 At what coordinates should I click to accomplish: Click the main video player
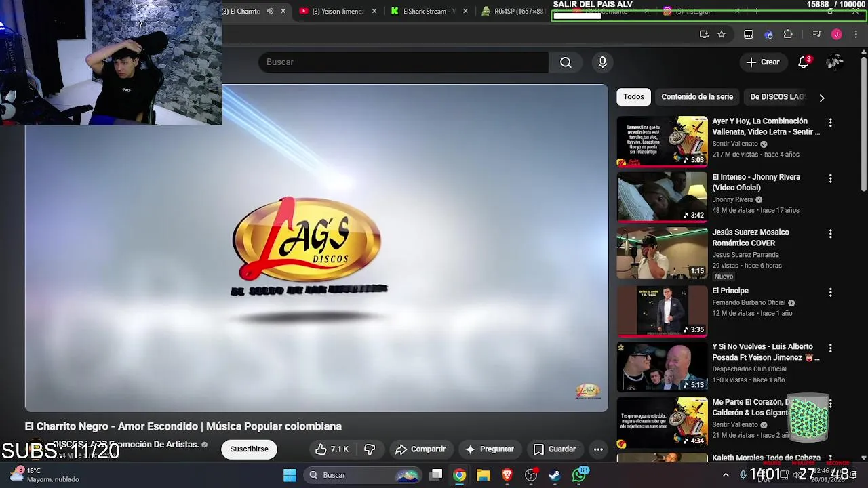pyautogui.click(x=317, y=248)
